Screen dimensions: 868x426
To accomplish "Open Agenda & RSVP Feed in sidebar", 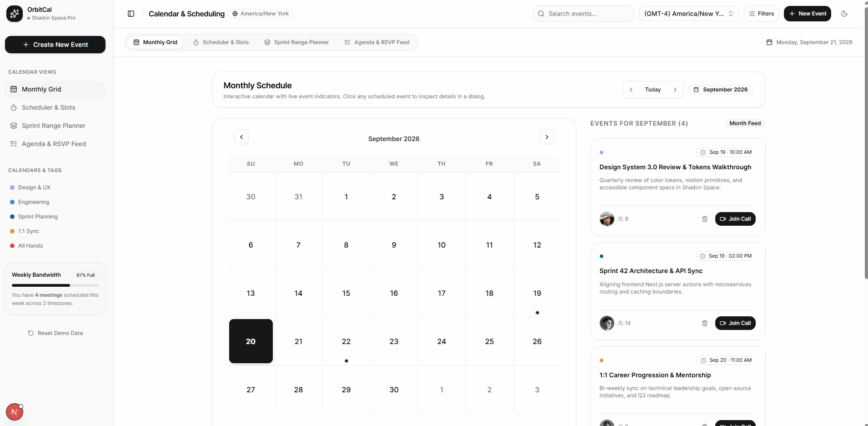I will (x=55, y=144).
